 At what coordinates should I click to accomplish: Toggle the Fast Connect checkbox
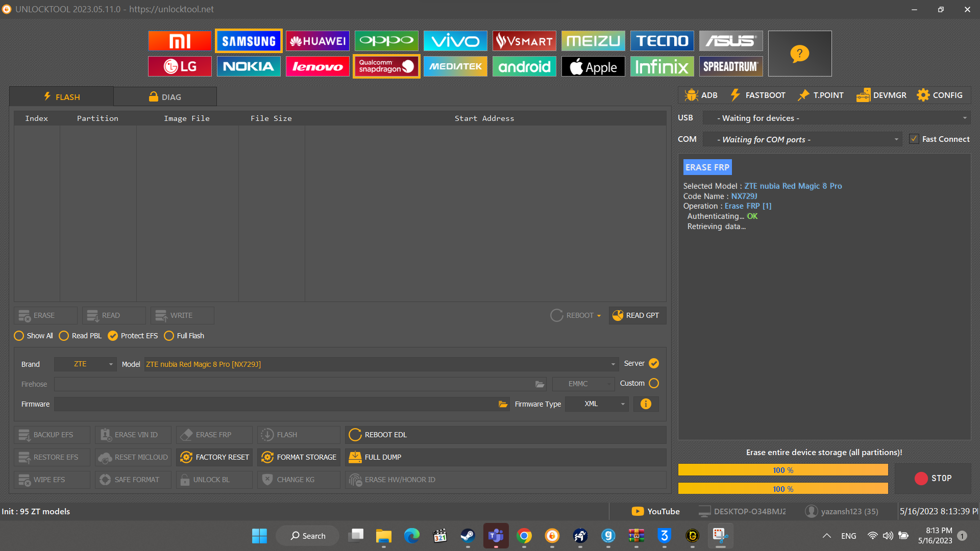click(x=914, y=139)
